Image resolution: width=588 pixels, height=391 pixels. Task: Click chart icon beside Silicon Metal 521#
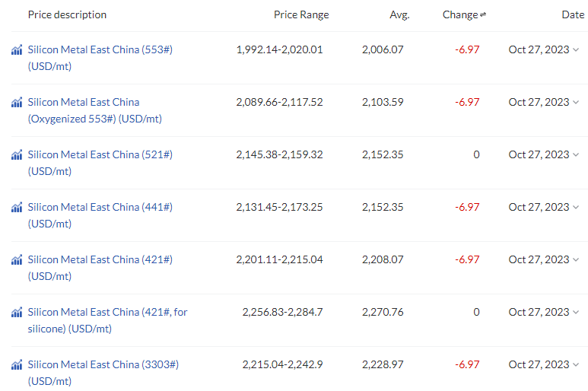coord(17,155)
